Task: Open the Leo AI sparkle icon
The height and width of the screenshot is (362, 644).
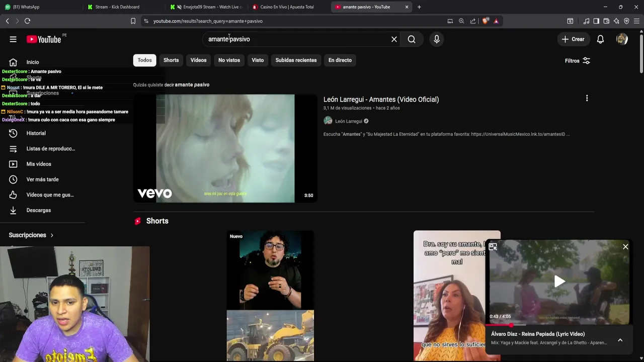Action: point(616,21)
